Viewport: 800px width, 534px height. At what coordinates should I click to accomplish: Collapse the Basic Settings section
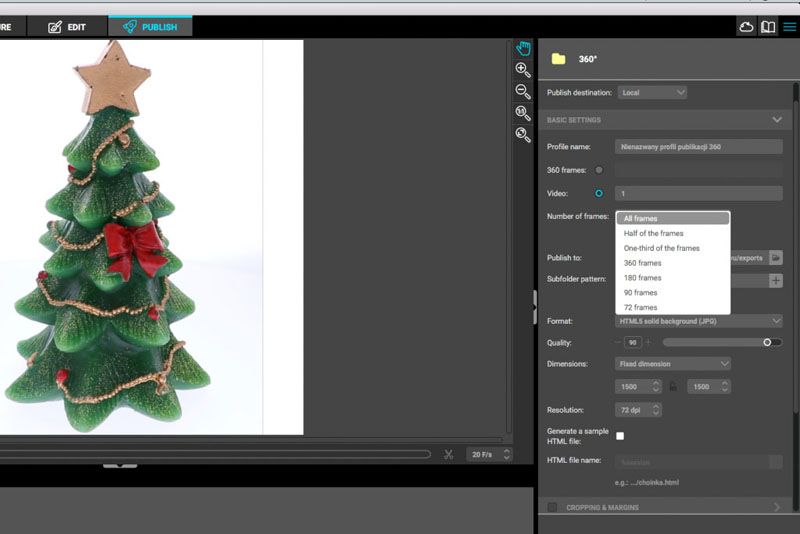[x=777, y=120]
